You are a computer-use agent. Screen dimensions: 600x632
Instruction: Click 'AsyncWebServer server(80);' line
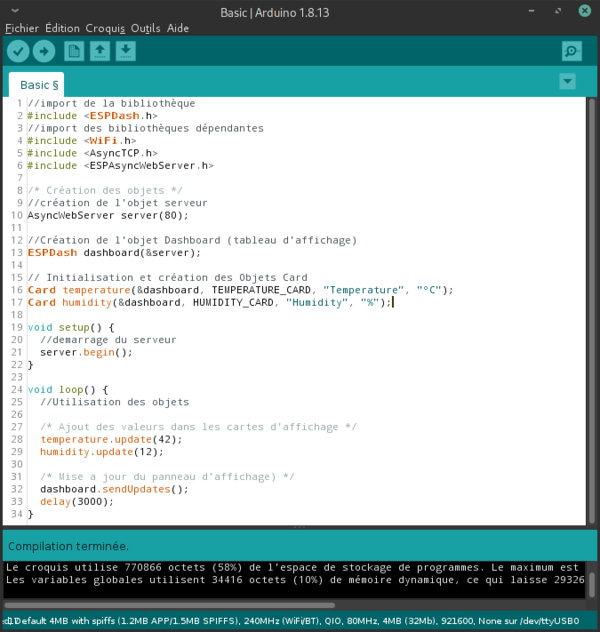(x=108, y=215)
